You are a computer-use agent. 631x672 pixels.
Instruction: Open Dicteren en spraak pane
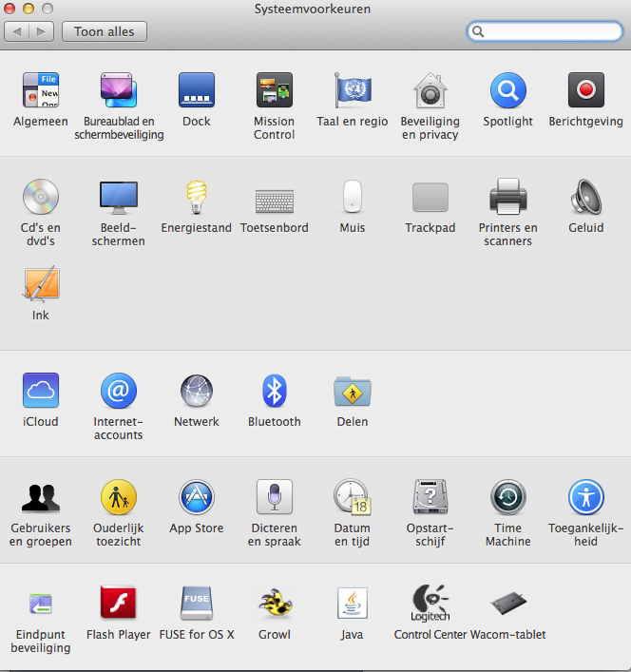point(275,497)
